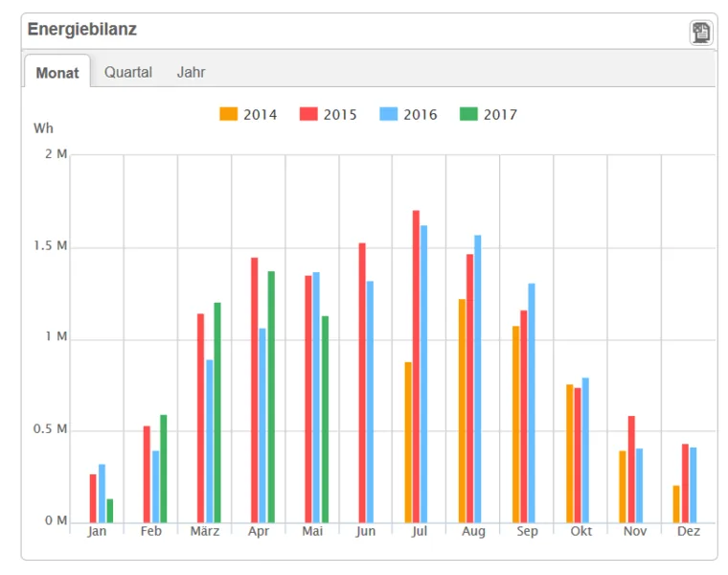This screenshot has height=575, width=728.
Task: Click the 0.5 M y-axis value
Action: (x=50, y=428)
